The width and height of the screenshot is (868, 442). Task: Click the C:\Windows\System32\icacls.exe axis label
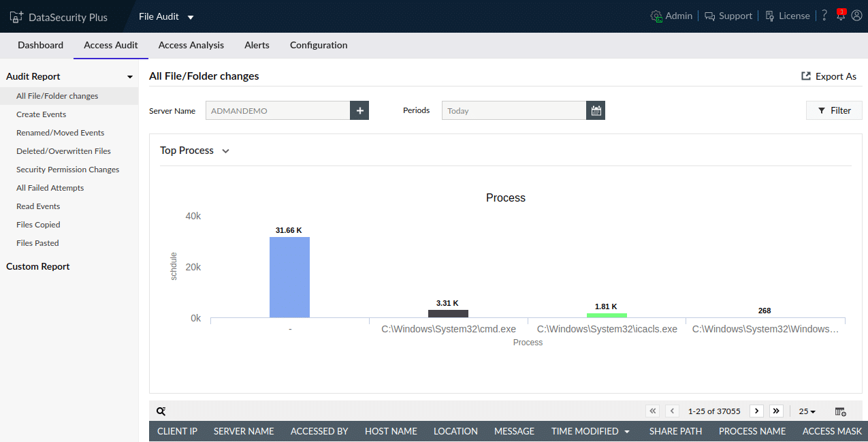click(x=607, y=329)
